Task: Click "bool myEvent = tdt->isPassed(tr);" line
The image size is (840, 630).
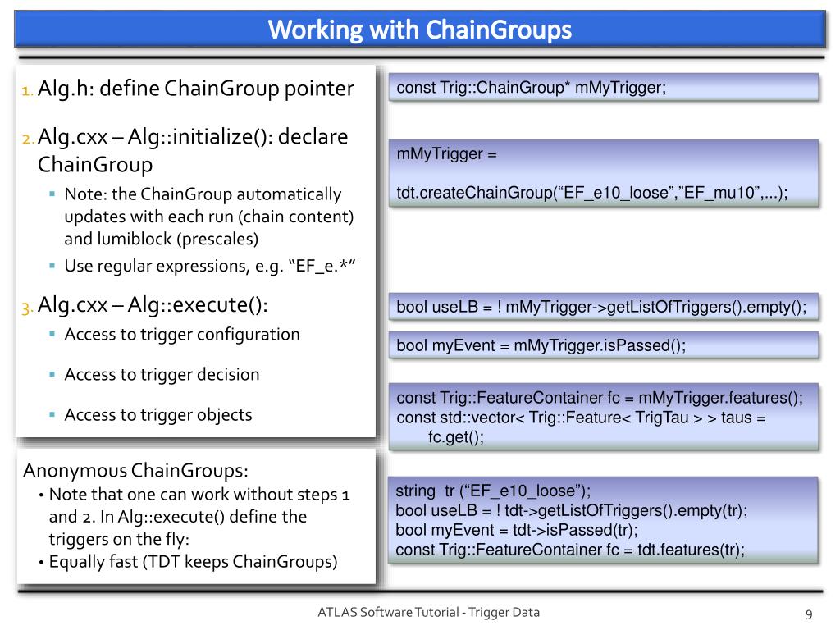Action: (x=517, y=531)
